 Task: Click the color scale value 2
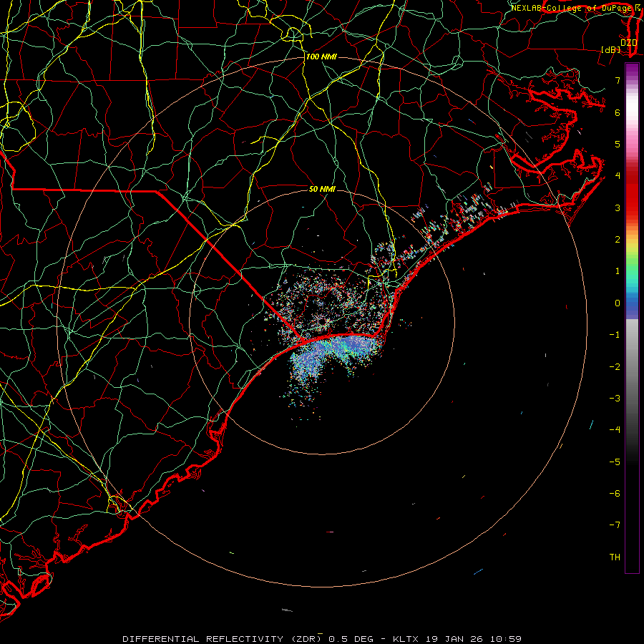click(618, 240)
